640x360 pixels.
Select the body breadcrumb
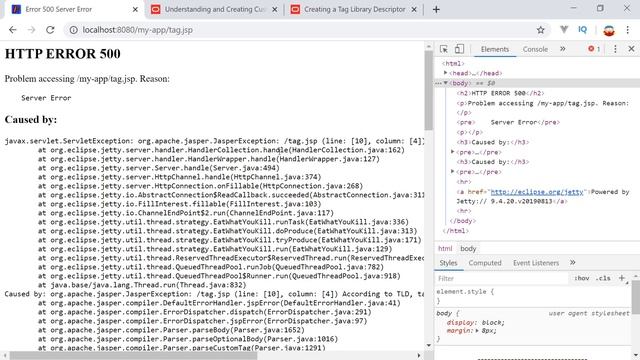point(468,249)
